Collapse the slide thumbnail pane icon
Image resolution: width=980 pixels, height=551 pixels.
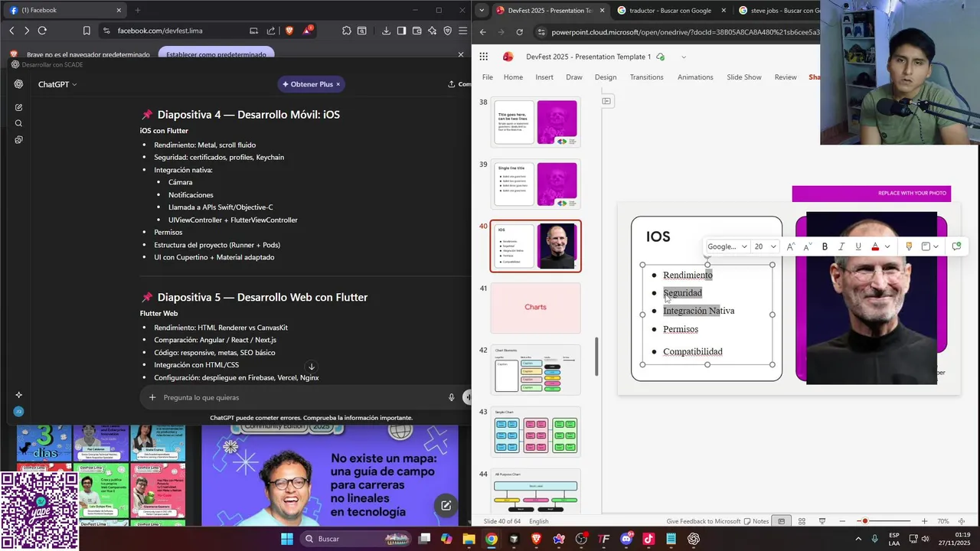click(x=606, y=100)
